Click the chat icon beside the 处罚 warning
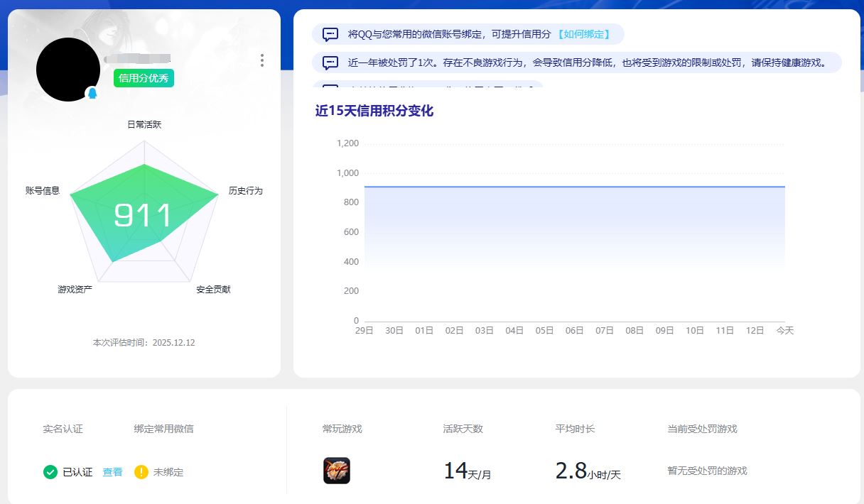The width and height of the screenshot is (864, 504). 330,62
